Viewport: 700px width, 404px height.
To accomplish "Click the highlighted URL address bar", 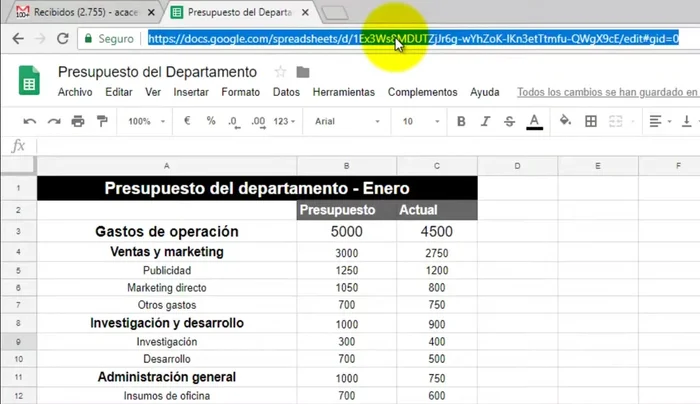I will (413, 39).
